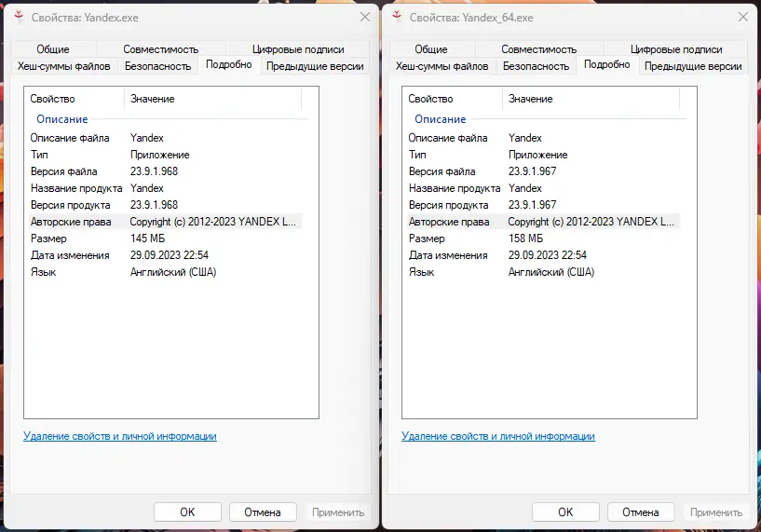Click OK in the Yandex.exe properties dialog
The height and width of the screenshot is (532, 761).
point(187,512)
